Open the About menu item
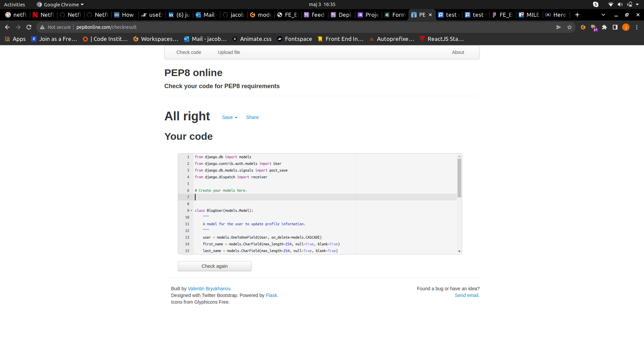 458,52
